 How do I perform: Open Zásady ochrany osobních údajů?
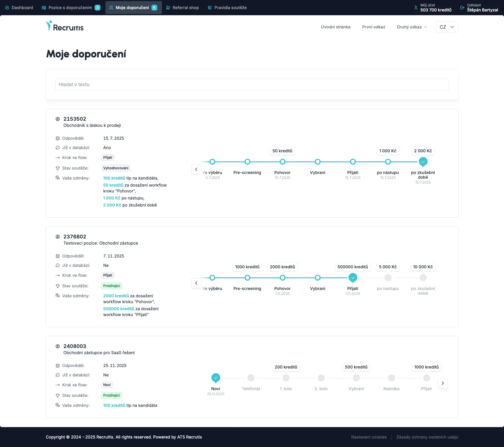[427, 437]
